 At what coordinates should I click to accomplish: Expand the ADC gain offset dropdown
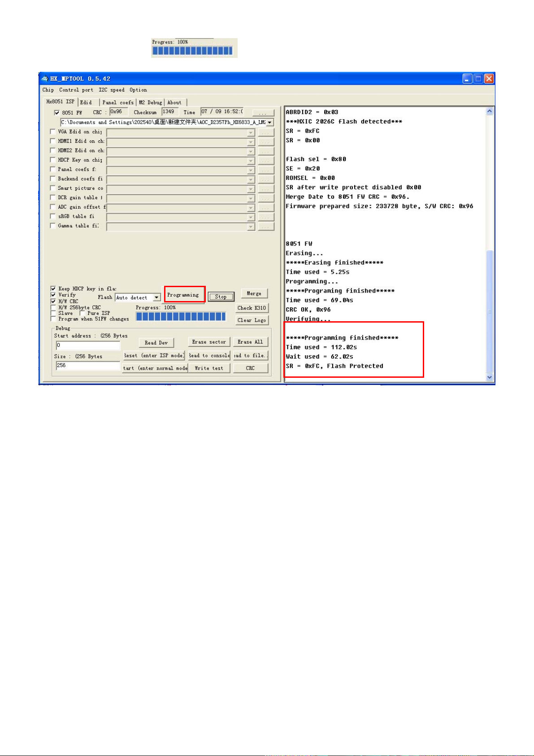[x=251, y=208]
